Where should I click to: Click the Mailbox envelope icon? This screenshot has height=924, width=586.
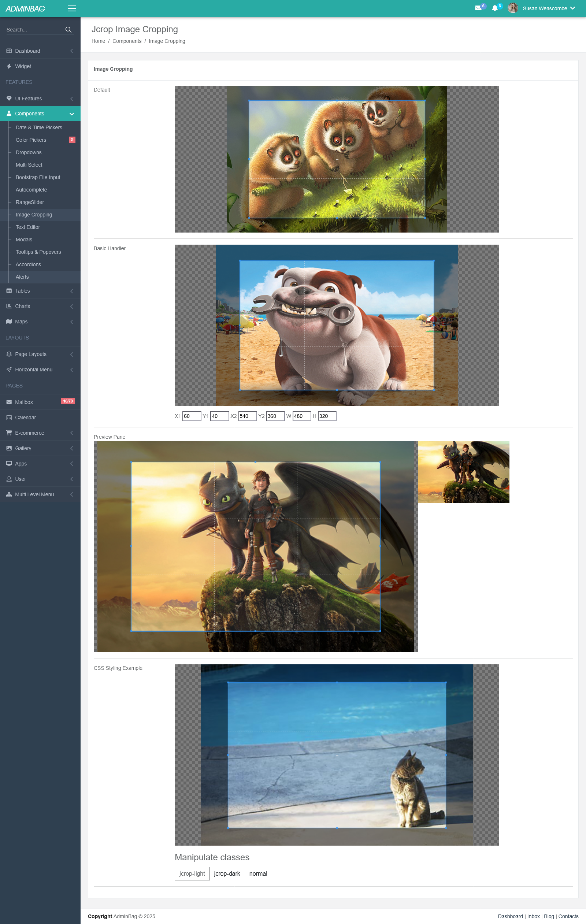pyautogui.click(x=9, y=402)
